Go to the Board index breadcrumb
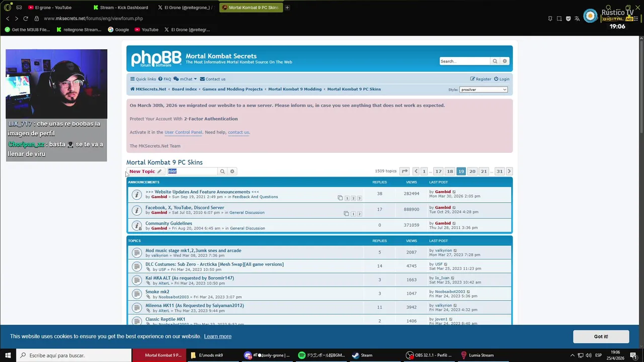Screen dimensions: 644x362 coord(184,89)
